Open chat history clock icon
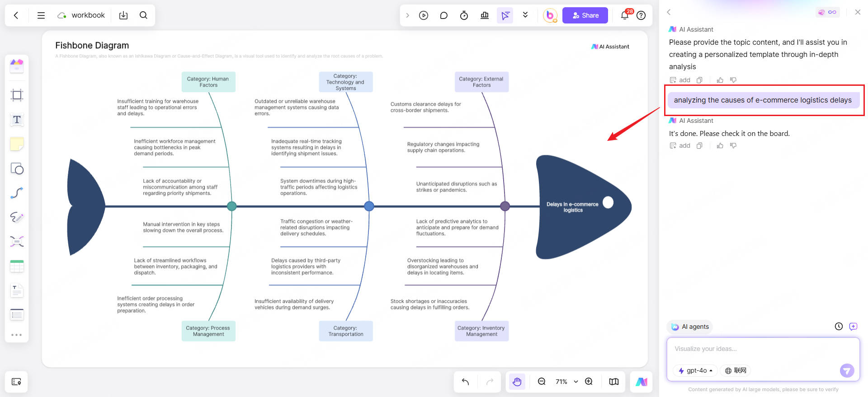Viewport: 868px width, 397px height. coord(839,326)
